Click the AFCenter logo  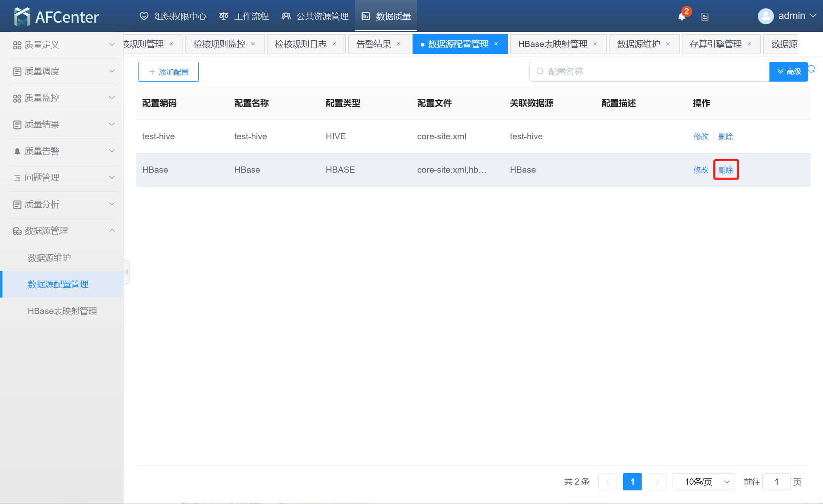(x=56, y=16)
